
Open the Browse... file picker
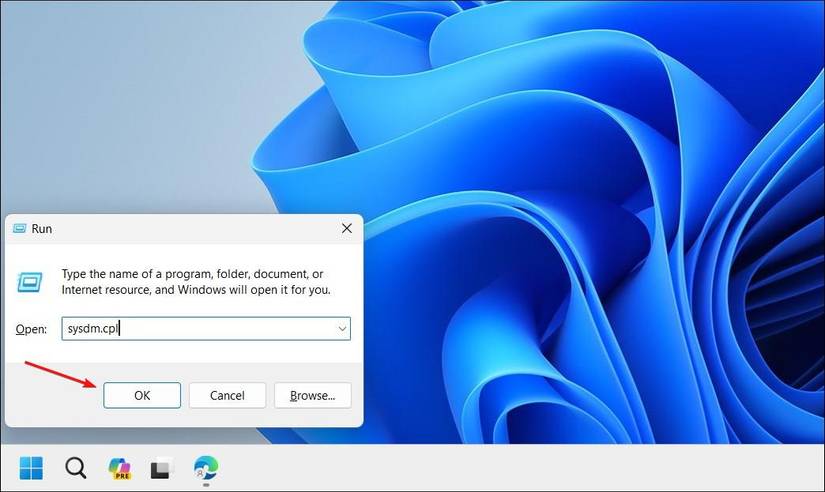pos(313,395)
